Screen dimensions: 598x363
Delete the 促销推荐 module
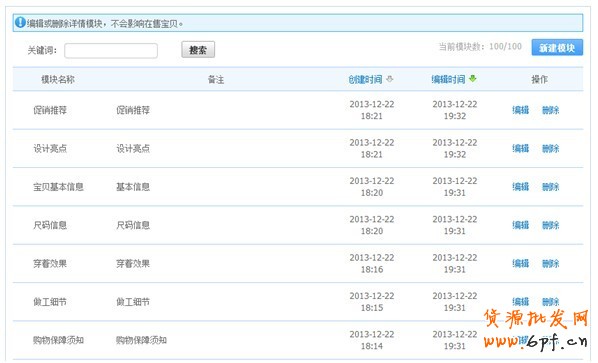(551, 110)
